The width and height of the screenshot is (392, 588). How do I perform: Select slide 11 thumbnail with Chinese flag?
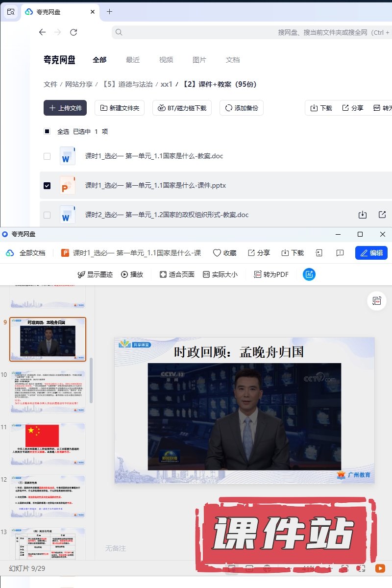click(x=48, y=444)
